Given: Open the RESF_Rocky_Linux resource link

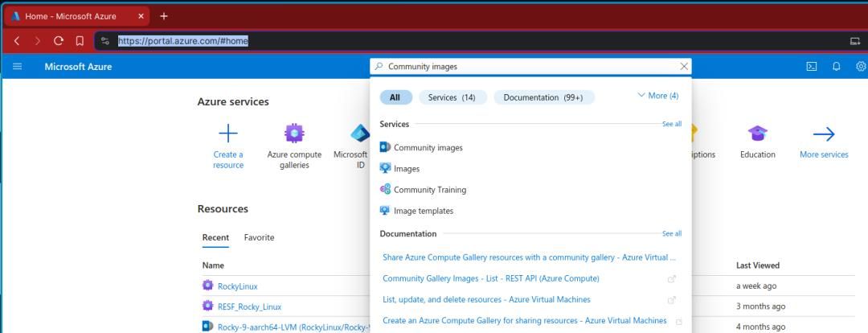Looking at the screenshot, I should coord(250,307).
